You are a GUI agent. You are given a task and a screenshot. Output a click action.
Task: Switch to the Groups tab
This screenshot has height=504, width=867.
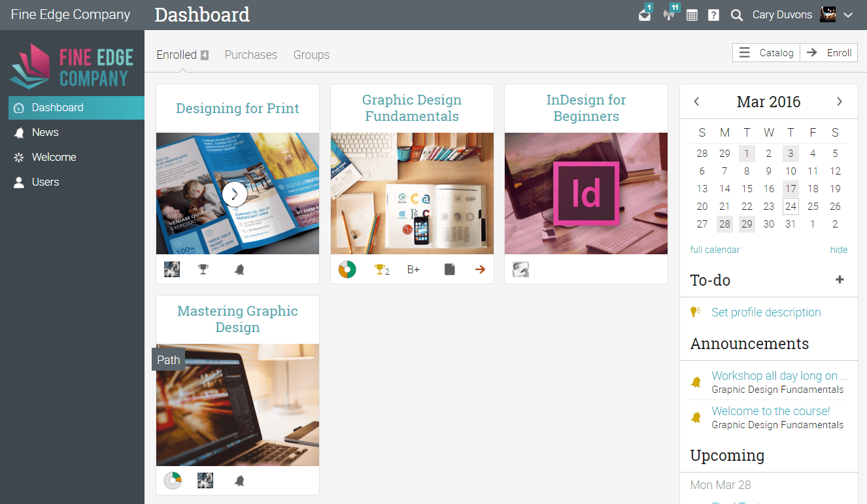tap(311, 55)
